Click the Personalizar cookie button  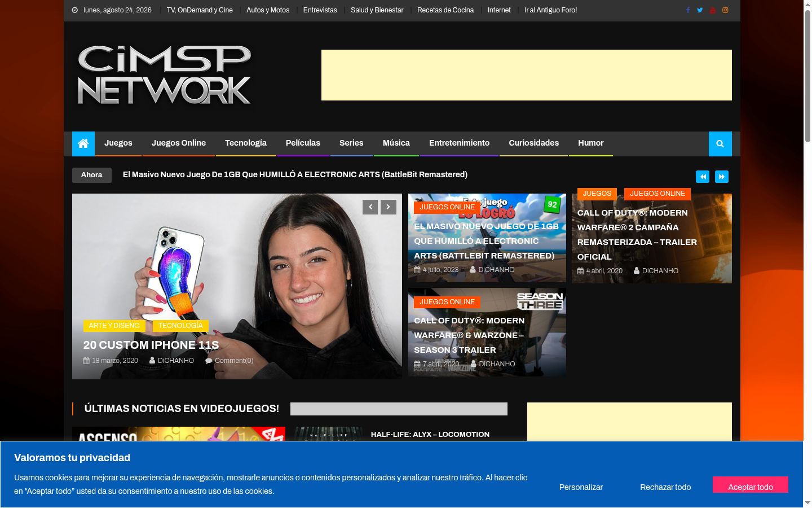pos(581,487)
